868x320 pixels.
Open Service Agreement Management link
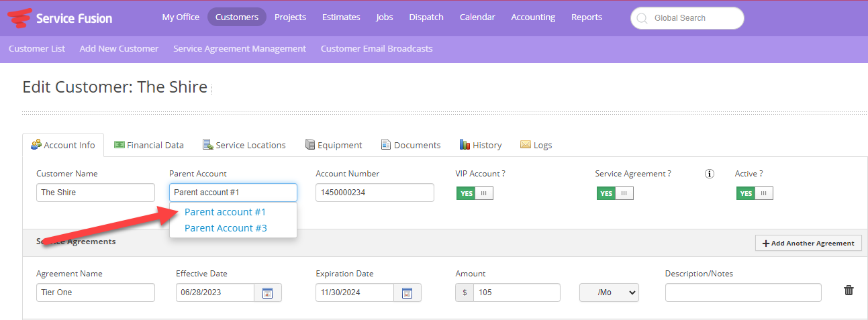pyautogui.click(x=240, y=48)
